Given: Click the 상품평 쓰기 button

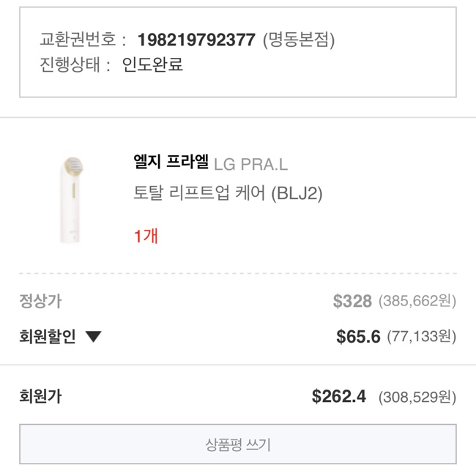Looking at the screenshot, I should 238,444.
